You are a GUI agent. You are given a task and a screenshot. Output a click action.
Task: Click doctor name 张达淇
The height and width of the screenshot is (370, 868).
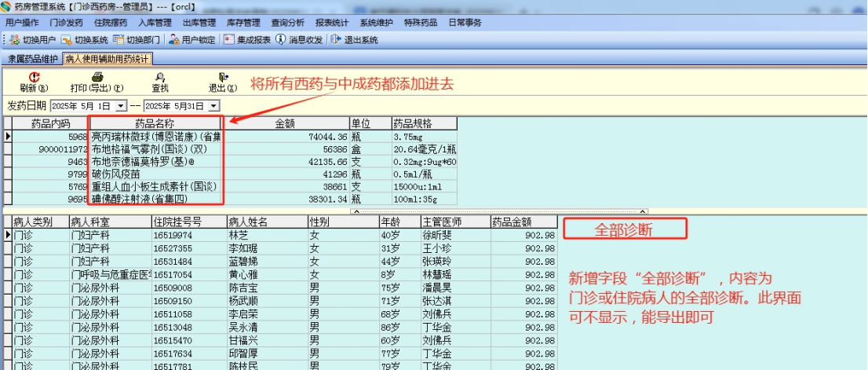[x=456, y=302]
